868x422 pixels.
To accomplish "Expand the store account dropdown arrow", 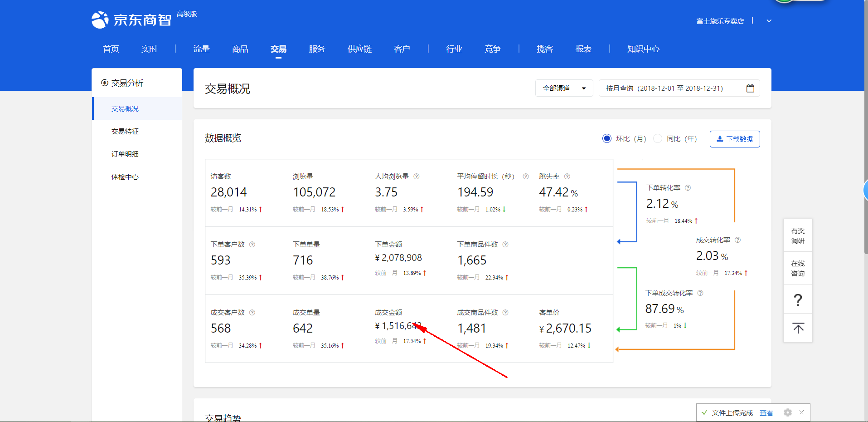I will point(769,21).
